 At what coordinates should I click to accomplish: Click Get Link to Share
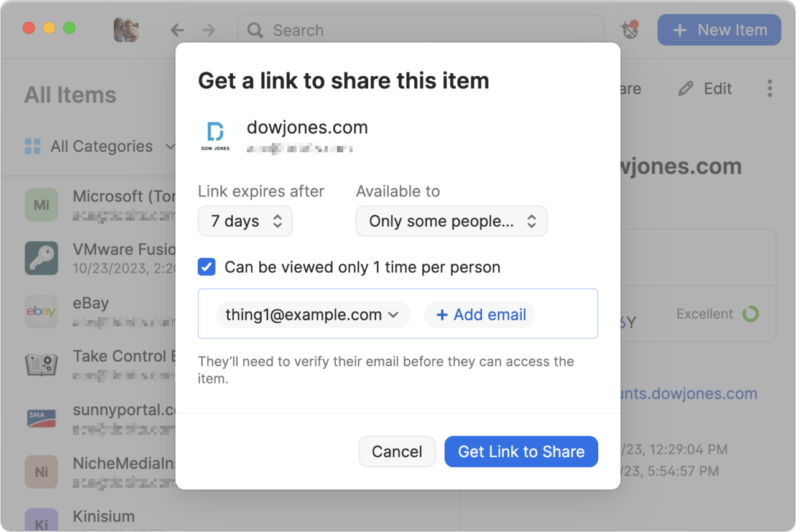coord(521,452)
